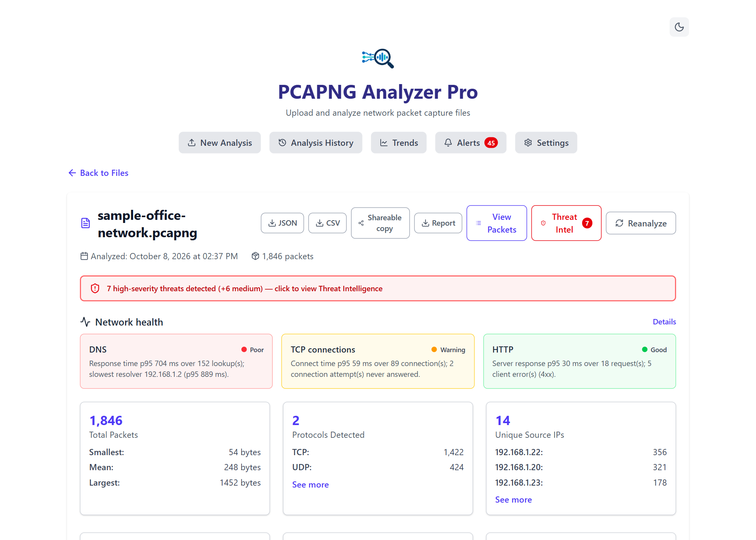This screenshot has height=540, width=756.
Task: Download the Report
Action: (x=438, y=223)
